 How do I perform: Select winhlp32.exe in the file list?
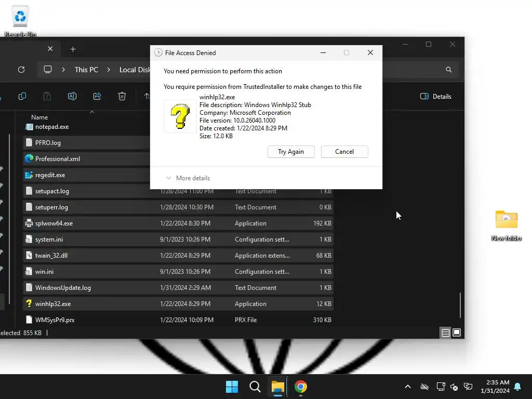(x=178, y=303)
